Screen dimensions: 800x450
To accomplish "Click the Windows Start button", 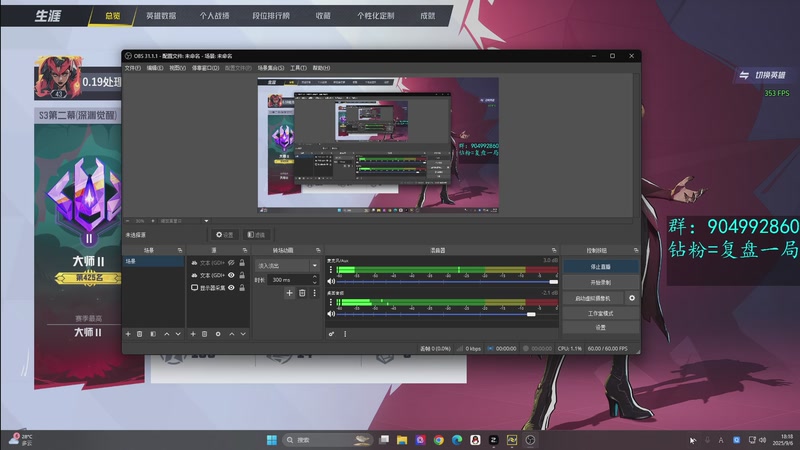I will (x=271, y=440).
